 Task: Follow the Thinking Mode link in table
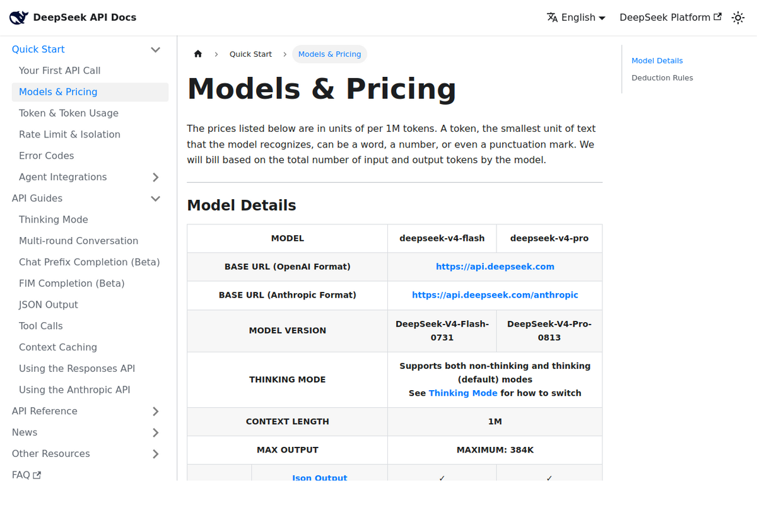click(463, 393)
